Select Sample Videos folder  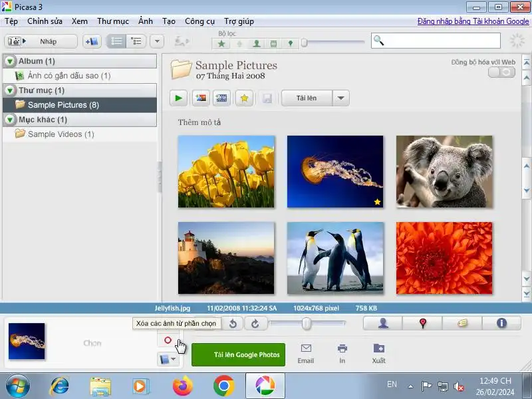tap(80, 134)
